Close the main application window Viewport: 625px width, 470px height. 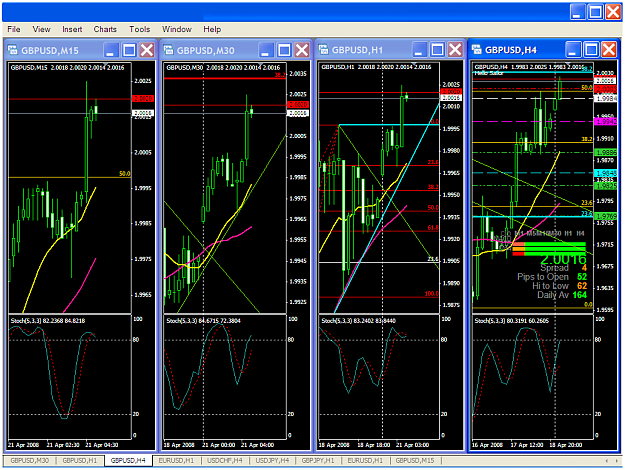(x=613, y=12)
